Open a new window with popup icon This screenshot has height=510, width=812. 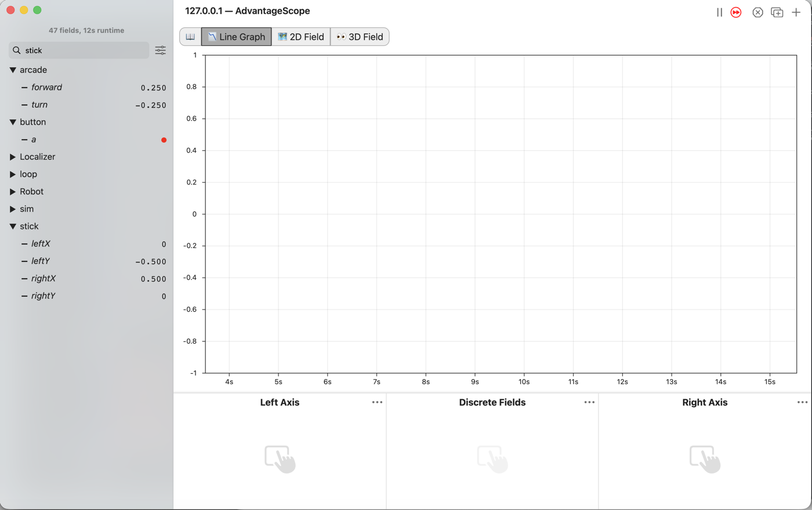pos(777,12)
